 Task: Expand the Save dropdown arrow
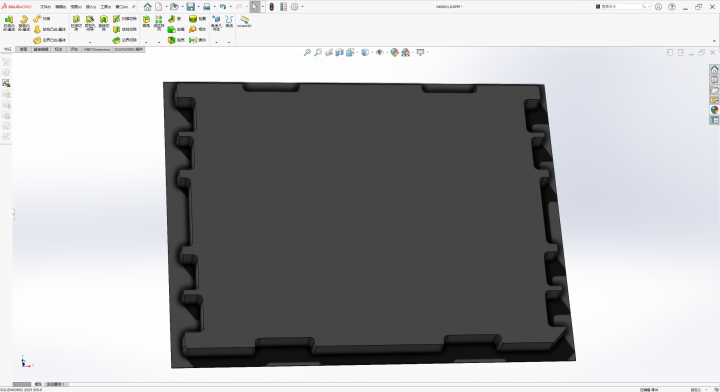(x=198, y=7)
